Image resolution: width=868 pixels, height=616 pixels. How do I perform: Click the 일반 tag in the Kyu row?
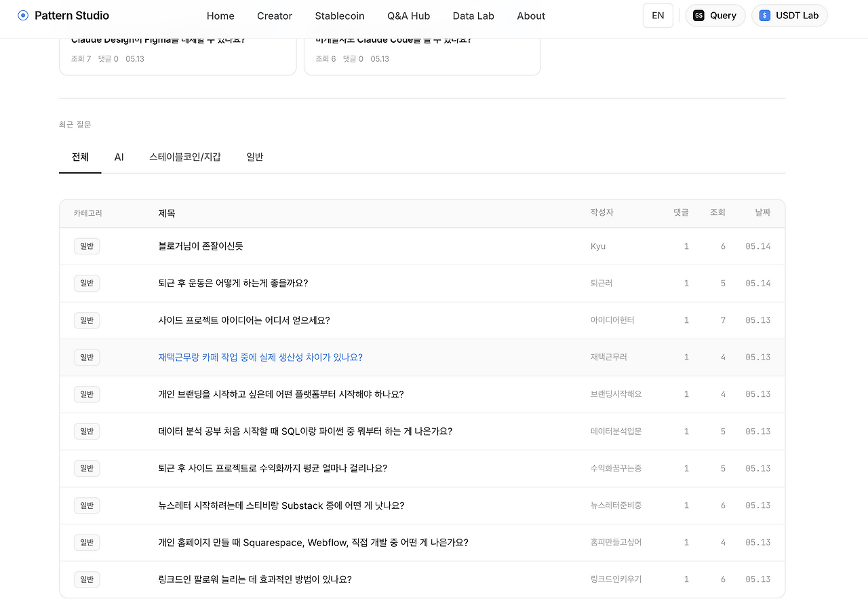click(x=87, y=246)
